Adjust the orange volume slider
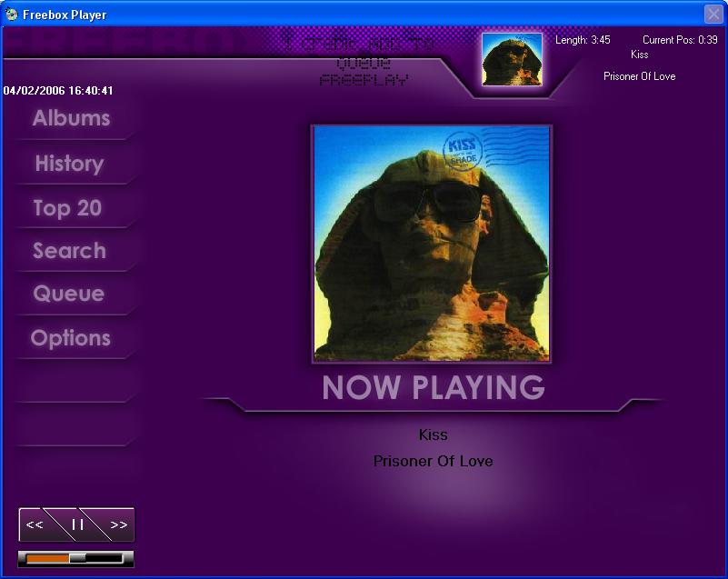The height and width of the screenshot is (579, 728). point(75,559)
